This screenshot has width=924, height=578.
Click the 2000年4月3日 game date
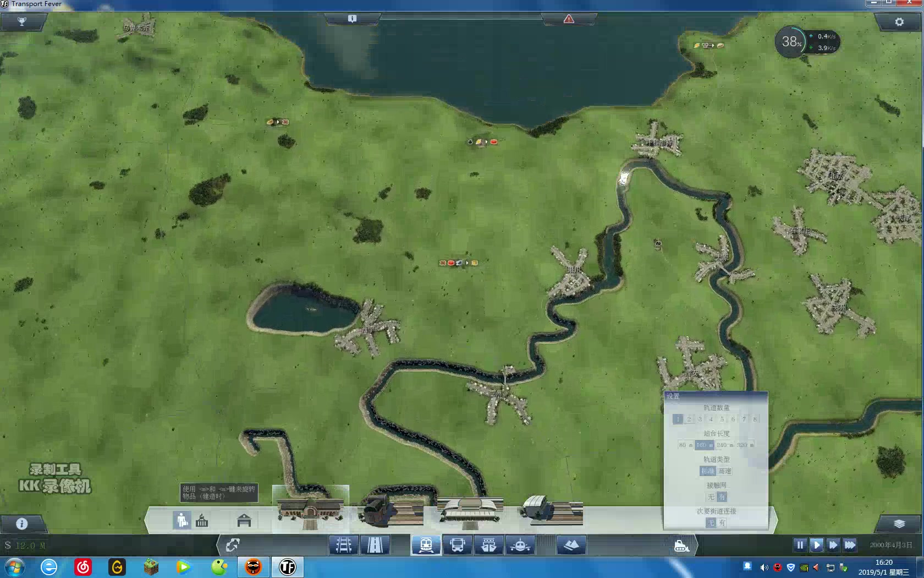pyautogui.click(x=891, y=545)
